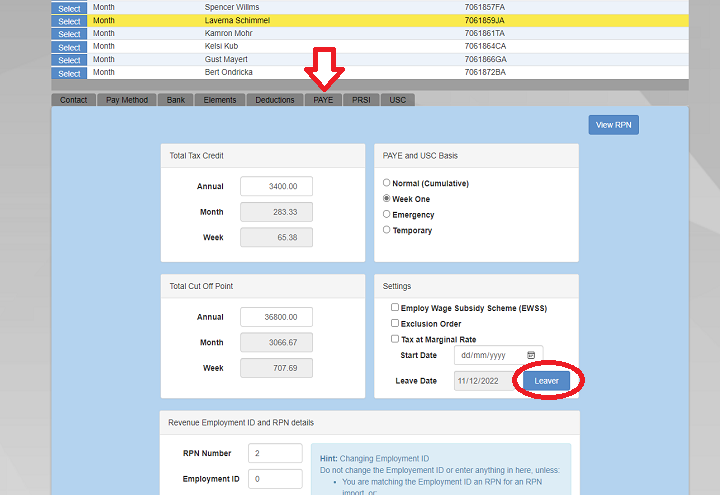The height and width of the screenshot is (495, 720).
Task: Click the Annual Total Cut Off Point field
Action: [x=276, y=317]
